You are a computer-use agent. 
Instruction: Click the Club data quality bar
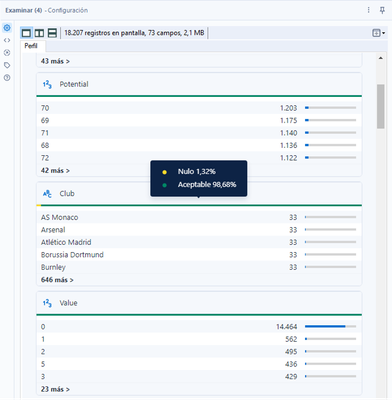[199, 205]
